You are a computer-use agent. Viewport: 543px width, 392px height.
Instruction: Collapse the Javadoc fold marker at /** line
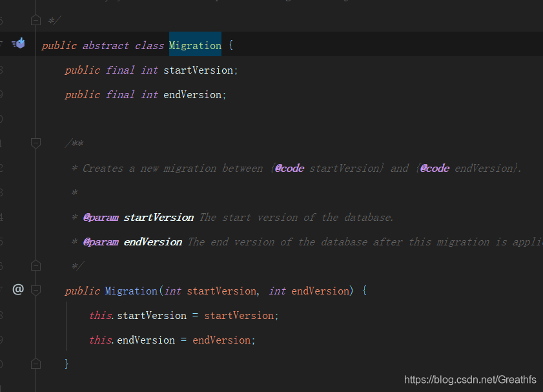pyautogui.click(x=36, y=143)
